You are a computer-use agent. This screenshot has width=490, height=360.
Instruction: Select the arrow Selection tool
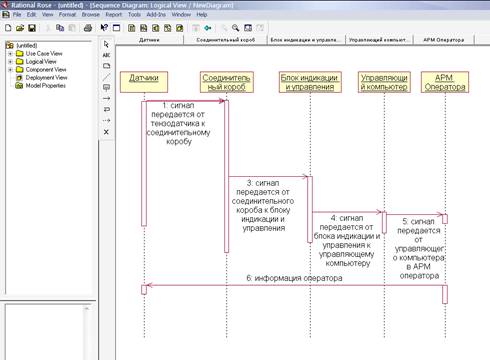pos(106,44)
